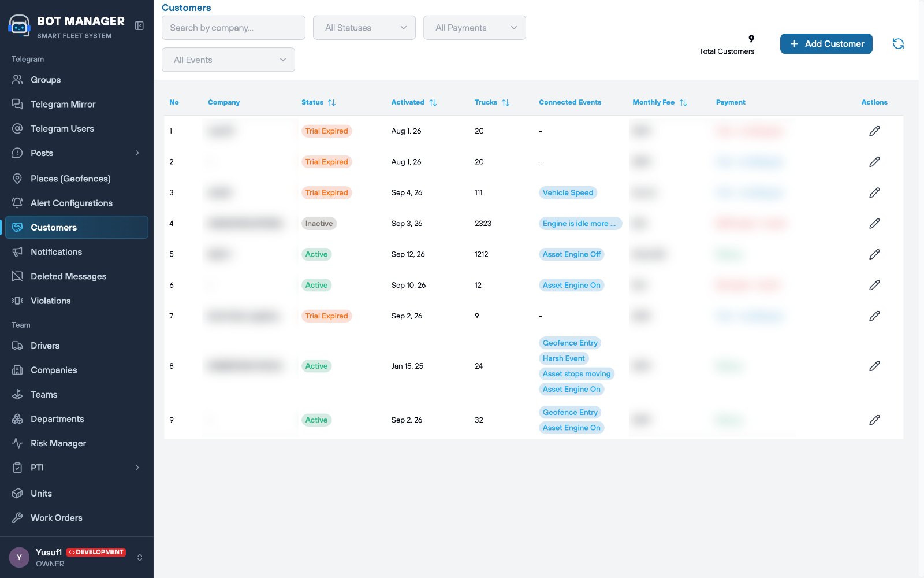924x578 pixels.
Task: Click the Harsh Event tag
Action: coord(564,358)
